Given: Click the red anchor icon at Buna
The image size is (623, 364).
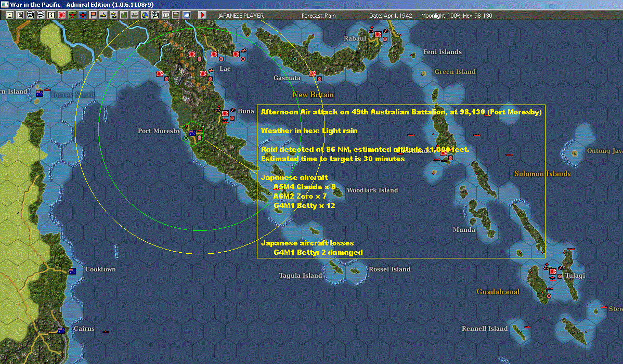Looking at the screenshot, I should point(218,108).
